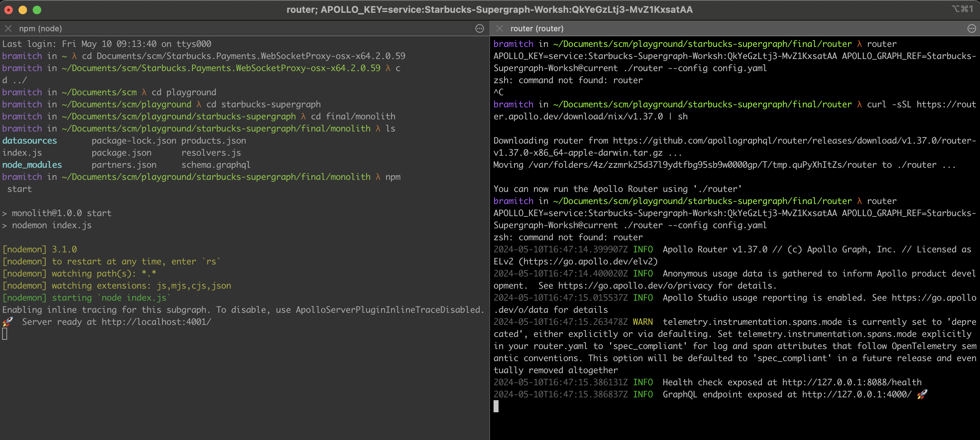Image resolution: width=980 pixels, height=440 pixels.
Task: Open the go.apollo.dev/o/privacy link
Action: (635, 286)
